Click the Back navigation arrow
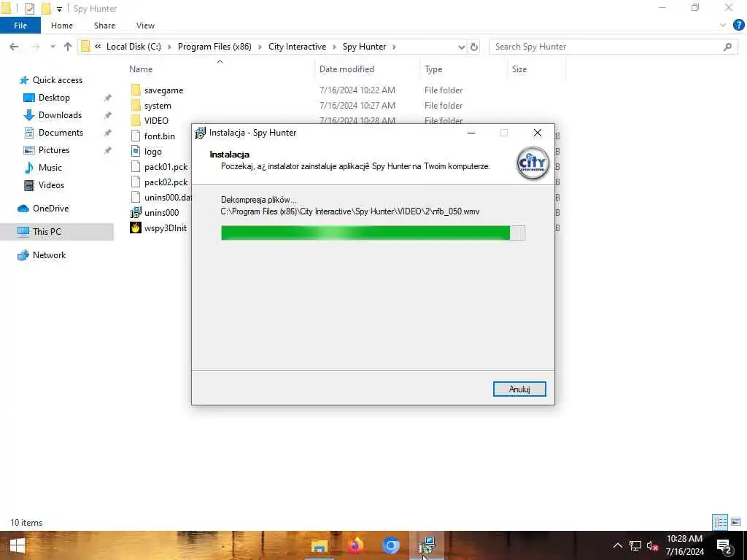This screenshot has height=560, width=747. click(x=15, y=47)
